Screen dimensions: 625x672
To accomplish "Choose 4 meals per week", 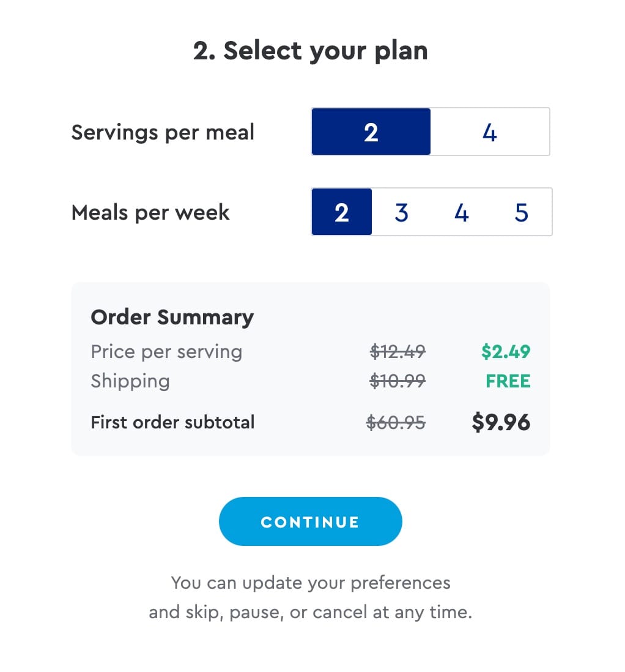I will [461, 212].
